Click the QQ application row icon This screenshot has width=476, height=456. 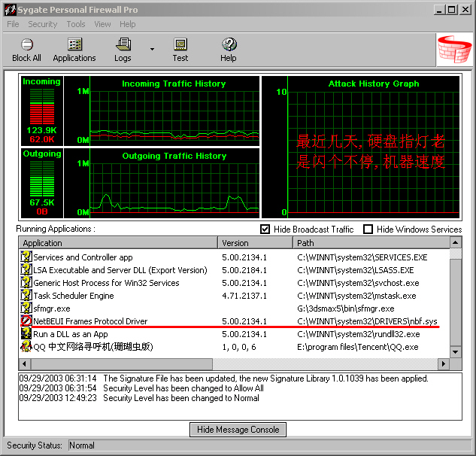pyautogui.click(x=26, y=346)
